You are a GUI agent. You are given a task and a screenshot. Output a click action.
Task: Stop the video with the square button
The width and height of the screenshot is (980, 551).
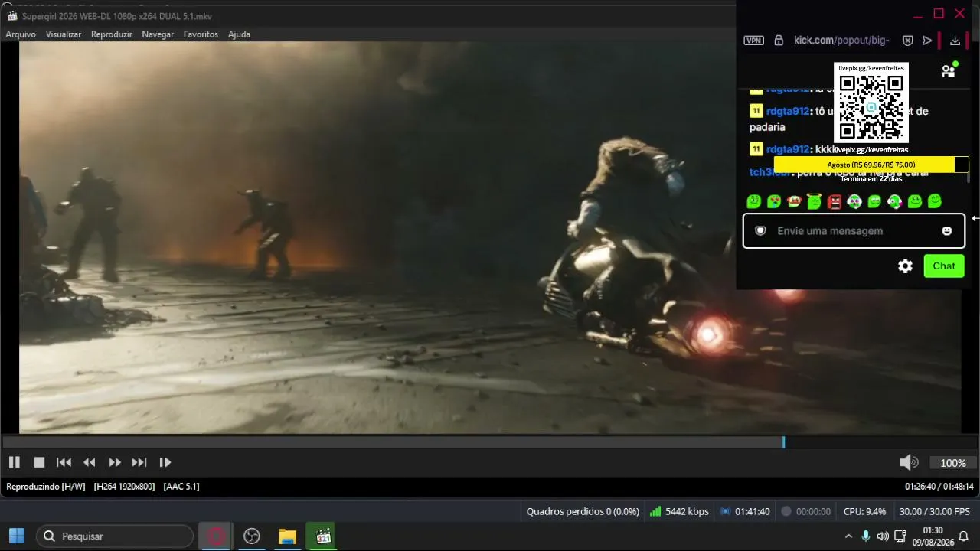(x=39, y=462)
